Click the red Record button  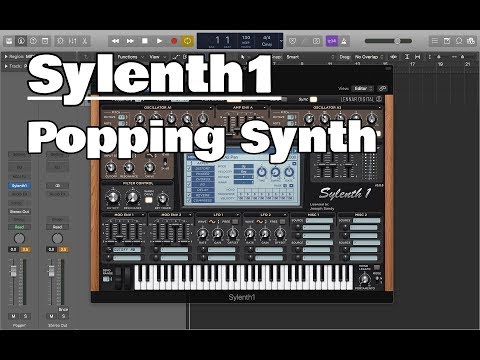pos(174,41)
